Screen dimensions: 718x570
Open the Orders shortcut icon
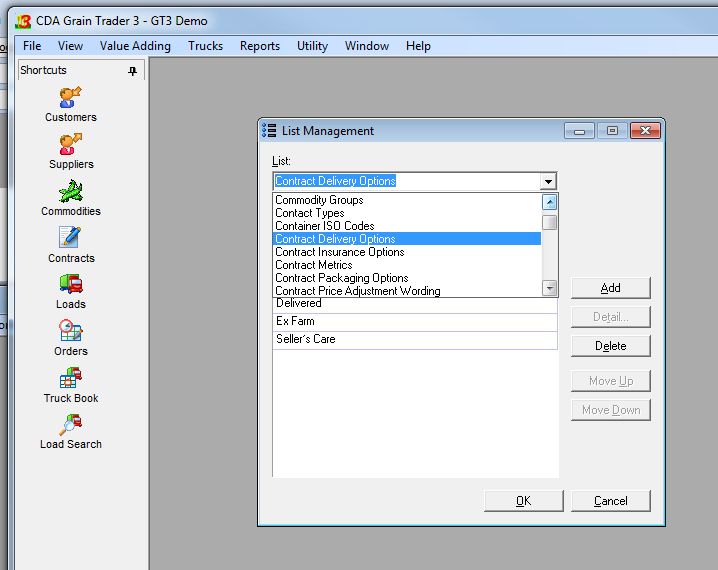click(70, 331)
